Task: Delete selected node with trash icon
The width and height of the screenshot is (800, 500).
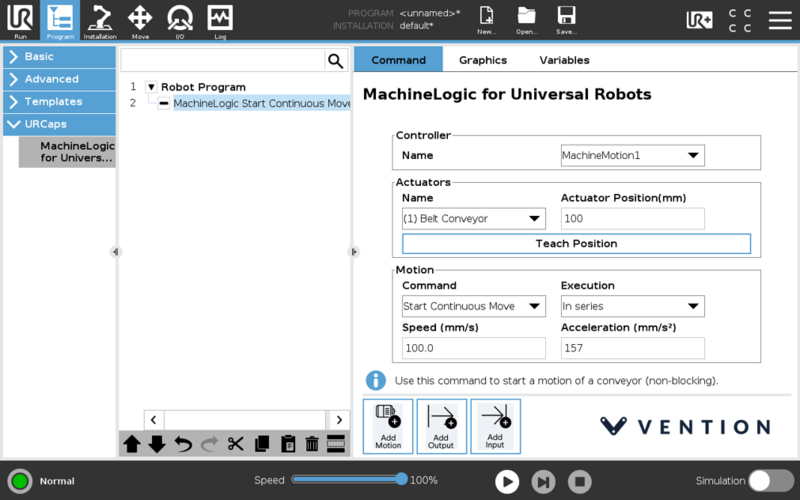Action: click(x=312, y=444)
